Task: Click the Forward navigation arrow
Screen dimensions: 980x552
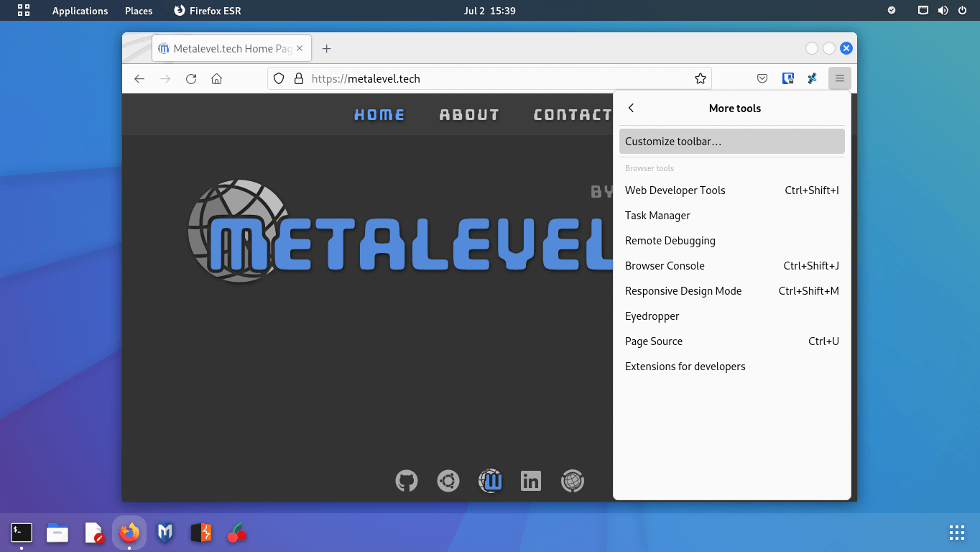Action: coord(165,79)
